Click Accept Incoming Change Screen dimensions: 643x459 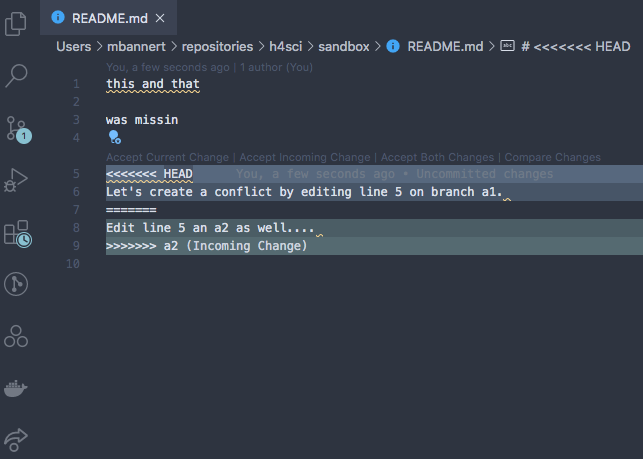point(305,157)
